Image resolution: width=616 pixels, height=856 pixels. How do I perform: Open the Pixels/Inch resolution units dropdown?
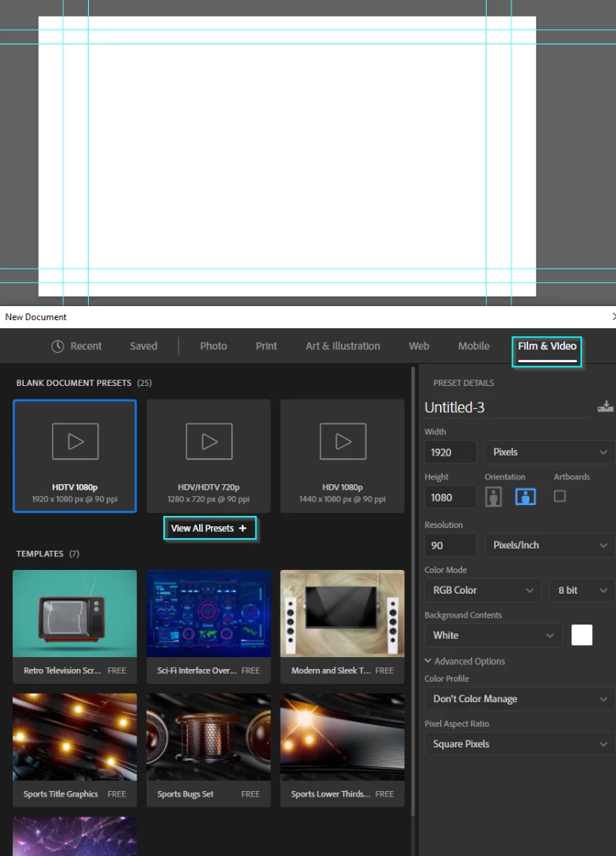(x=549, y=545)
